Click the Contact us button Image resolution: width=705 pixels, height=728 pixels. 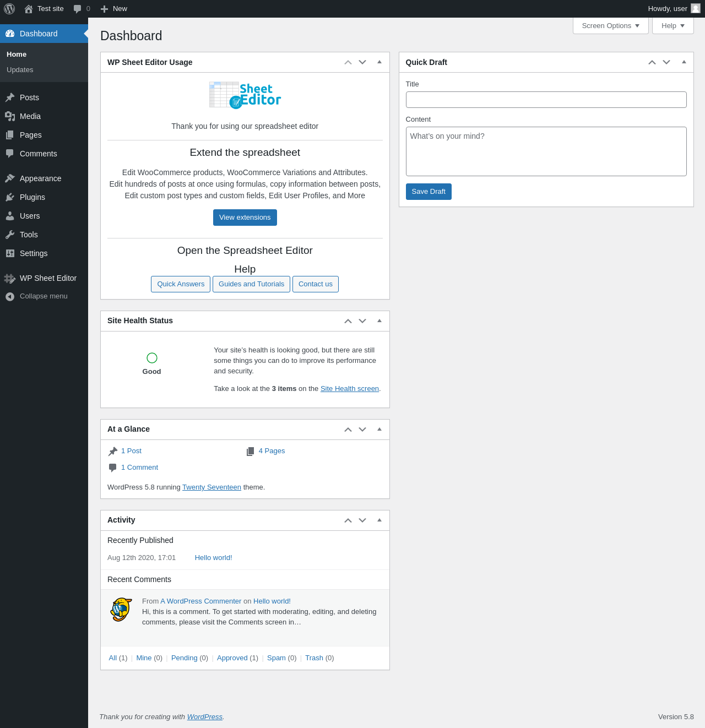coord(316,284)
